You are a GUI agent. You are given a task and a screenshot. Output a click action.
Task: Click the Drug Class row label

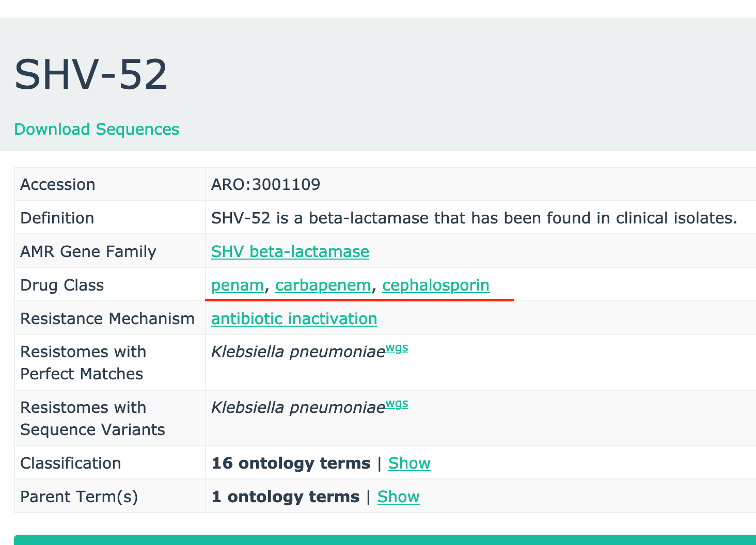[x=62, y=285]
